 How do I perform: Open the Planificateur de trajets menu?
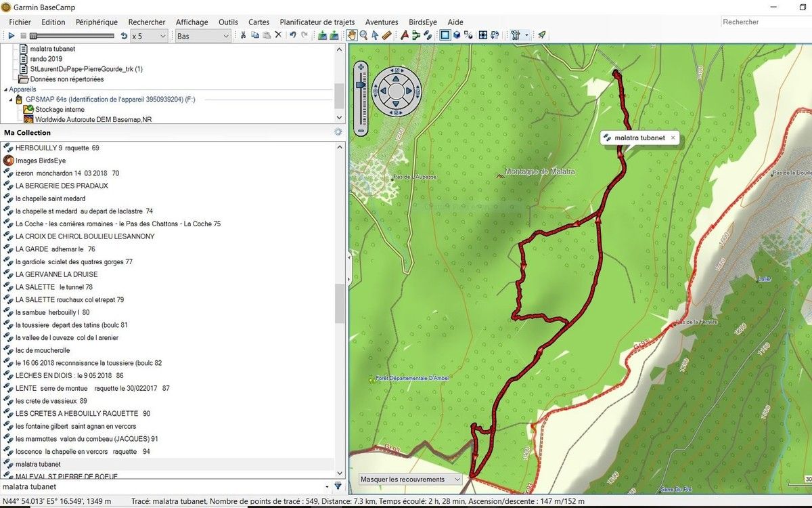point(317,22)
